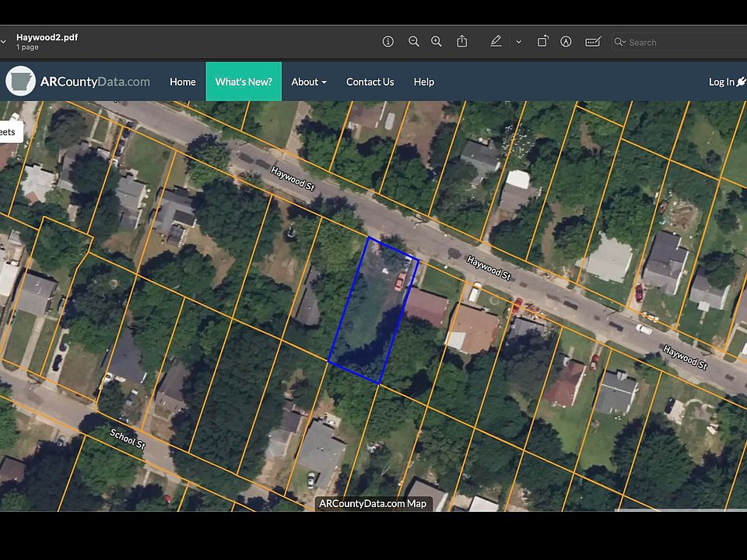
Task: Rotate the page with the rotate icon
Action: coord(542,41)
